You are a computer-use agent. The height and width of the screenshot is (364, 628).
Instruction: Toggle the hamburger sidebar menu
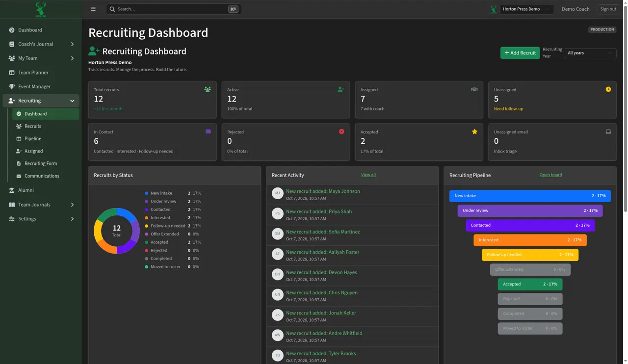(93, 9)
